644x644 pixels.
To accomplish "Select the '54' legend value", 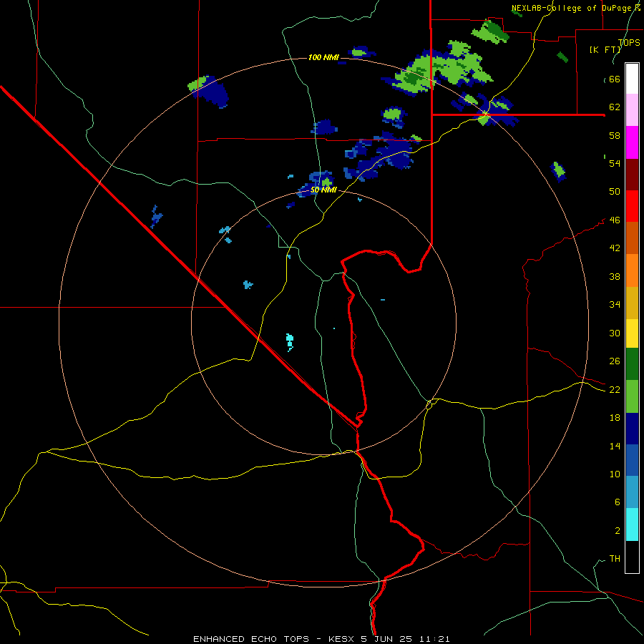I will (x=615, y=163).
